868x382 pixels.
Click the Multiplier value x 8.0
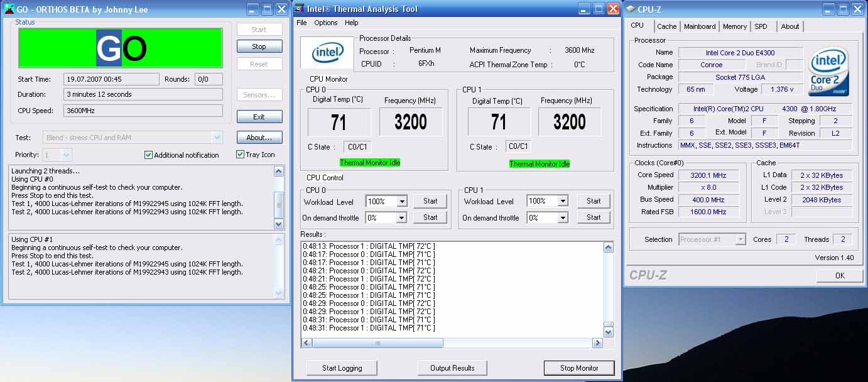709,188
